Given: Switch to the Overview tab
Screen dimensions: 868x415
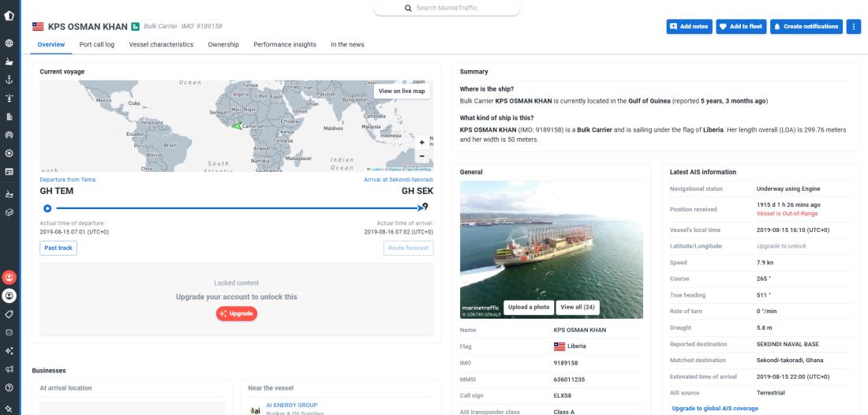Looking at the screenshot, I should coord(51,44).
